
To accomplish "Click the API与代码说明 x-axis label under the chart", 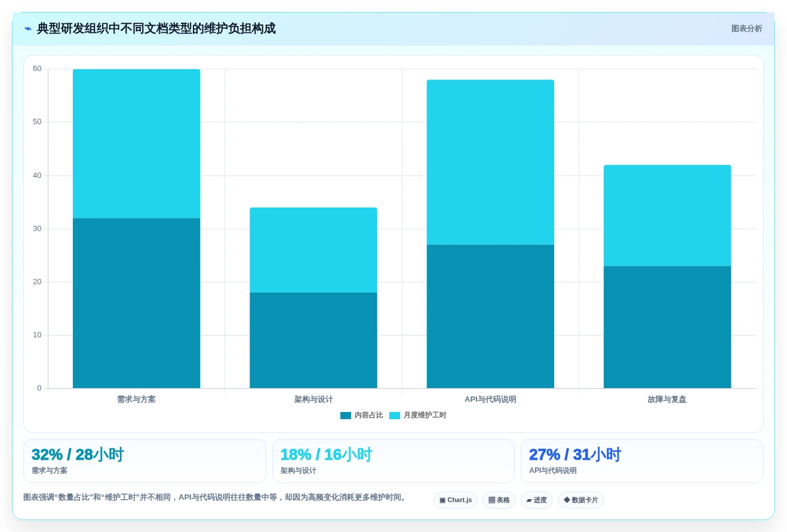I will click(490, 399).
